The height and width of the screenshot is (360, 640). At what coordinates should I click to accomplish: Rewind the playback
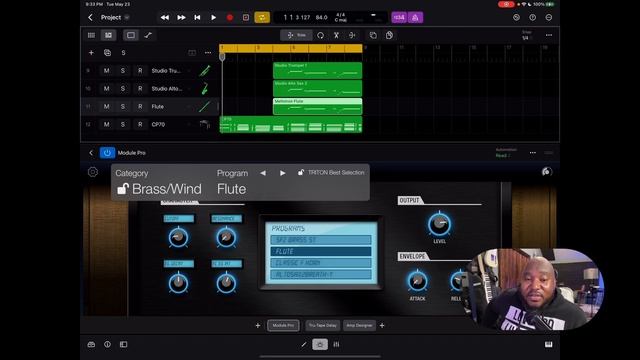tap(164, 18)
